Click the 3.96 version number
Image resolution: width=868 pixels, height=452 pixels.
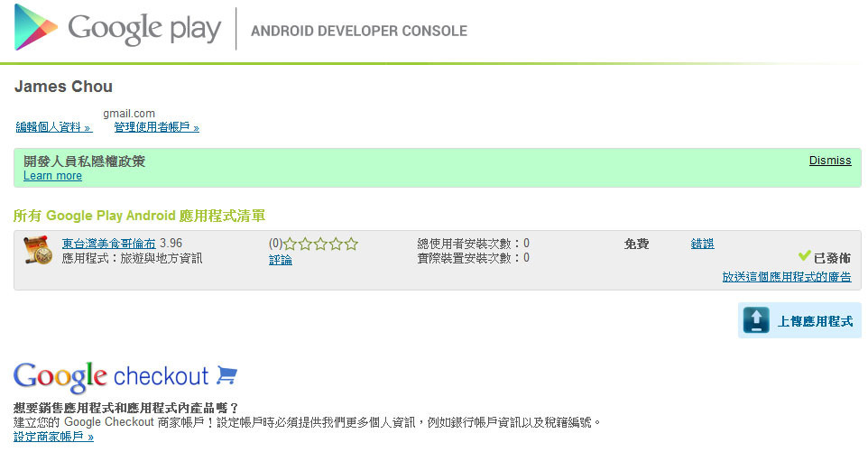coord(171,244)
